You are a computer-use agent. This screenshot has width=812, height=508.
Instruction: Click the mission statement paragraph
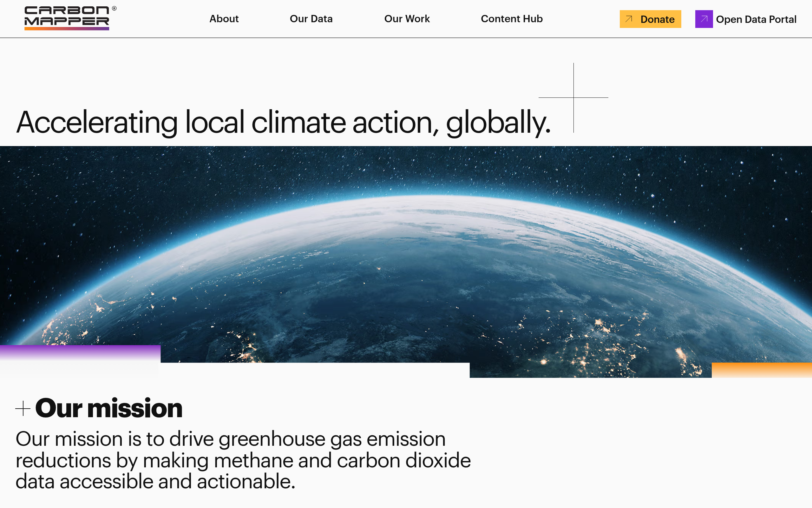click(243, 460)
